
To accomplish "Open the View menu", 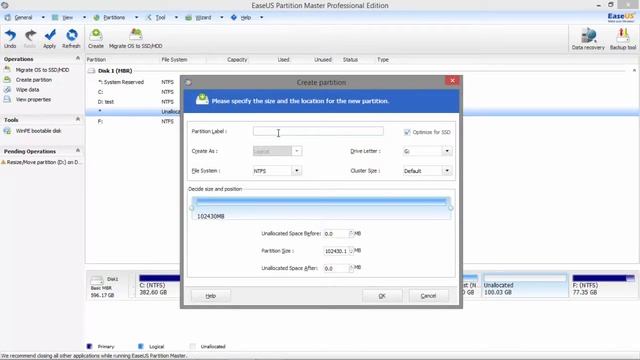I will click(67, 18).
